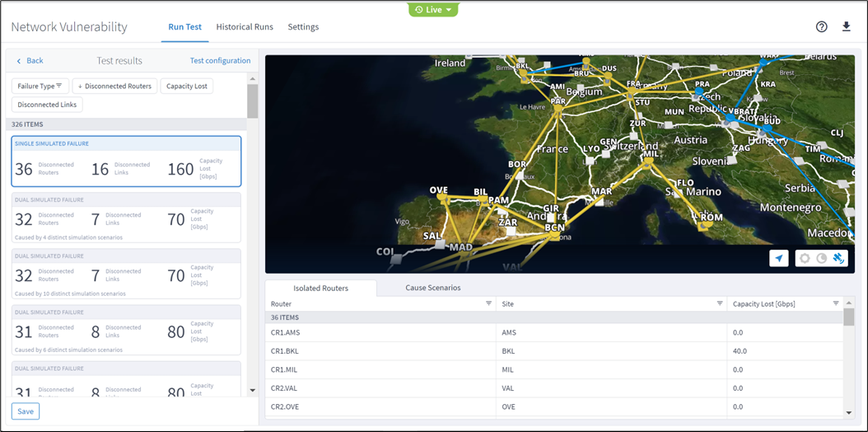
Task: Select the FRA node on the map
Action: 631,92
